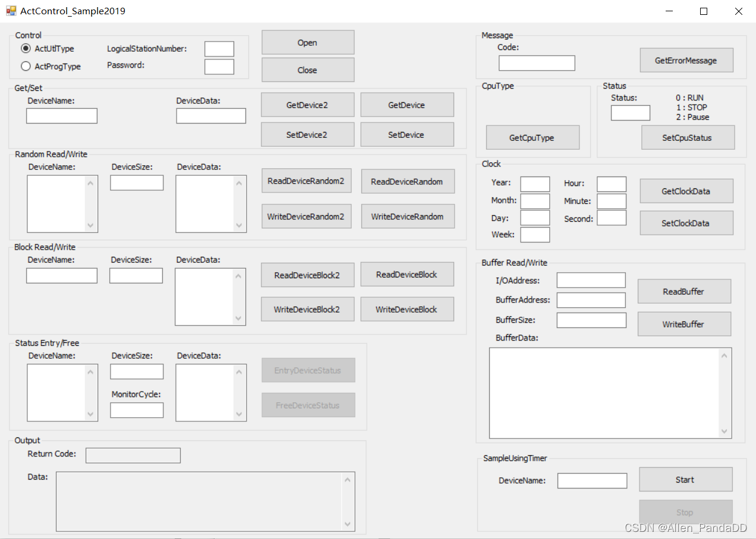Click the Clock Hour field

pyautogui.click(x=612, y=184)
